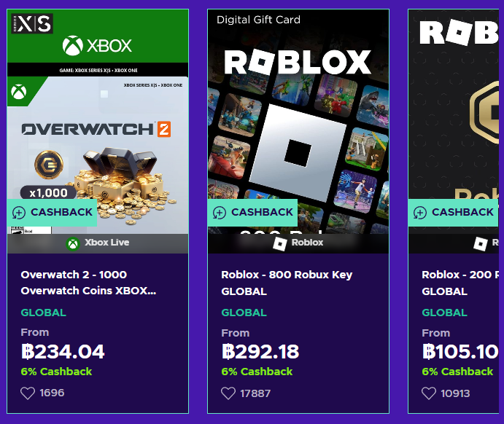This screenshot has height=424, width=504.
Task: Click the heart icon on Overwatch 2 card
Action: point(28,393)
